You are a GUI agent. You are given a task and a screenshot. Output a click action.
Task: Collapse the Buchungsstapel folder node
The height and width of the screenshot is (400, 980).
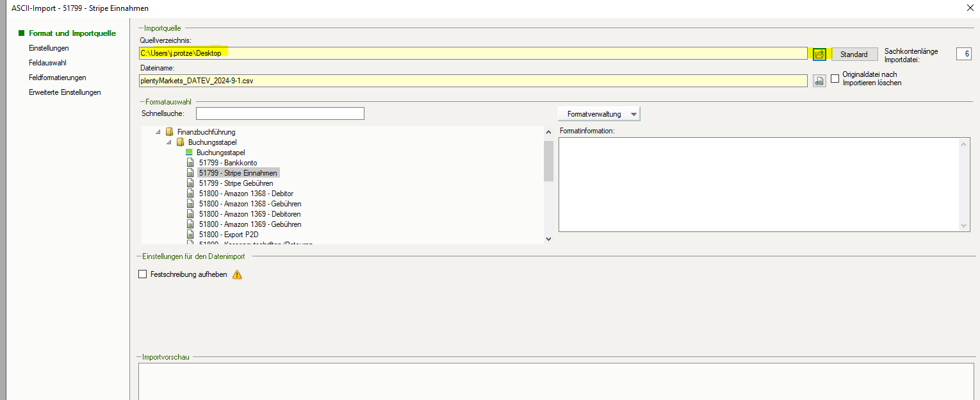click(x=168, y=142)
